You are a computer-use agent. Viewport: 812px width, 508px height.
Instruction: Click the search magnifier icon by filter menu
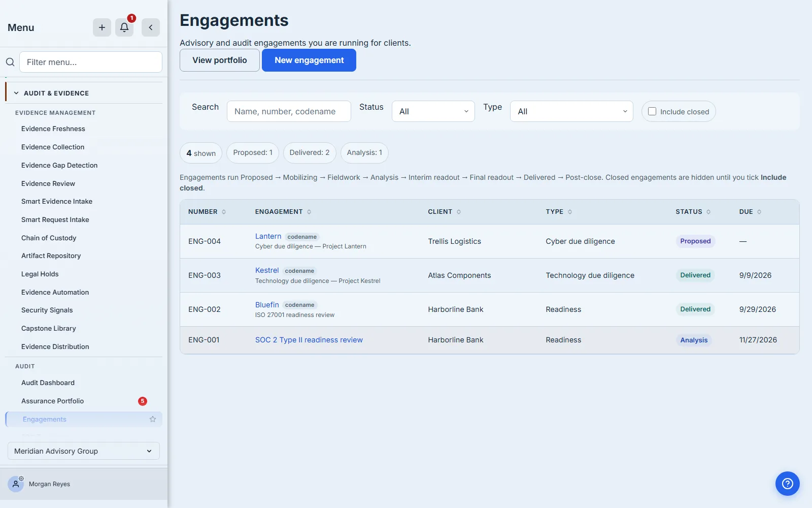click(10, 62)
